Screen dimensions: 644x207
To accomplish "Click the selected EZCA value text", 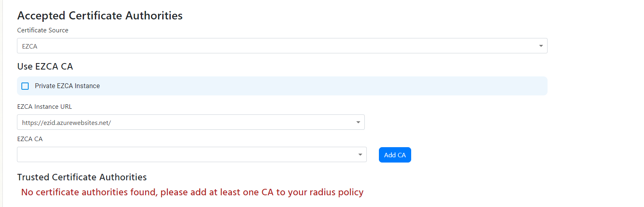I will tap(30, 46).
